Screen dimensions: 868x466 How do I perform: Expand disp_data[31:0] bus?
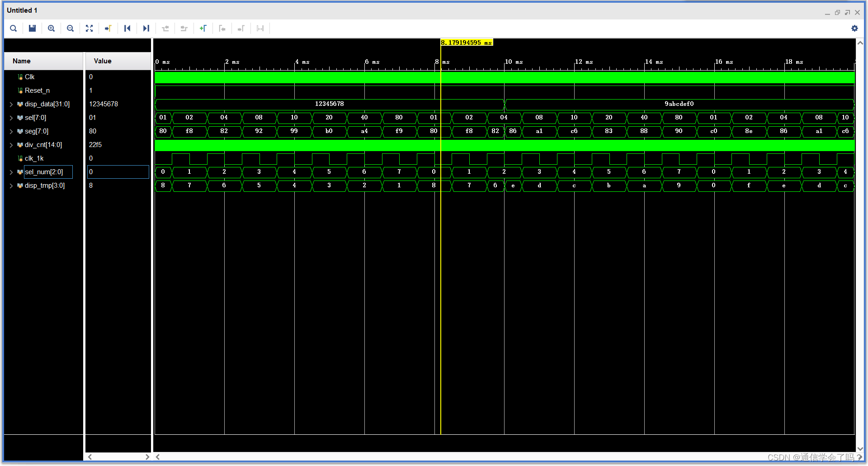coord(11,104)
